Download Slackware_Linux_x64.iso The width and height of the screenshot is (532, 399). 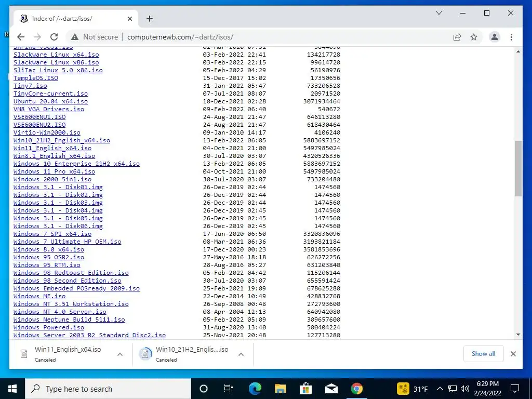(x=56, y=55)
